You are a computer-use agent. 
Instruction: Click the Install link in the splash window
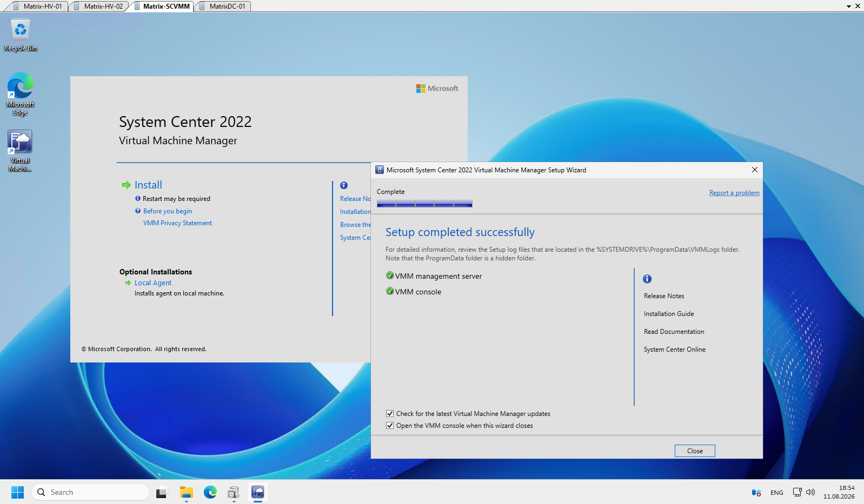pos(148,185)
